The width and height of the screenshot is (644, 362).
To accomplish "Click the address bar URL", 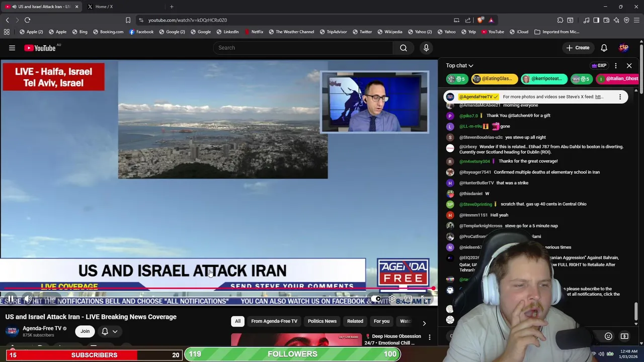I will coord(188,20).
